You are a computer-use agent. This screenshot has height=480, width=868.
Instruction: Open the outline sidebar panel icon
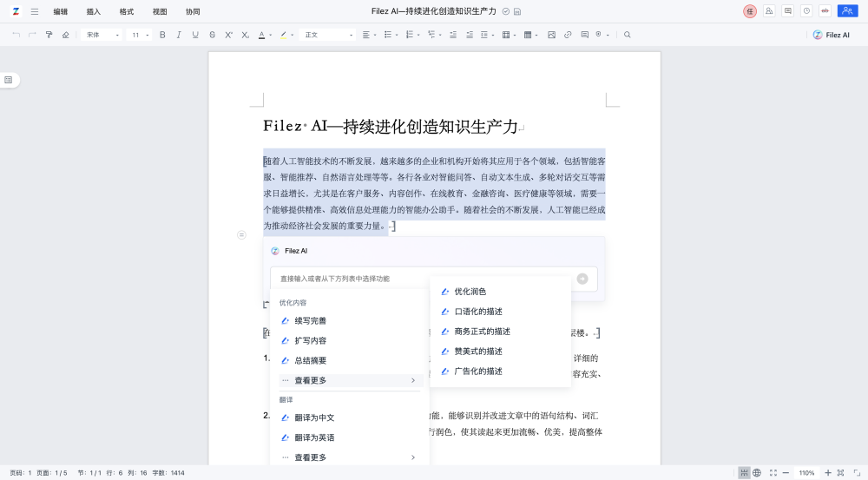[x=9, y=80]
